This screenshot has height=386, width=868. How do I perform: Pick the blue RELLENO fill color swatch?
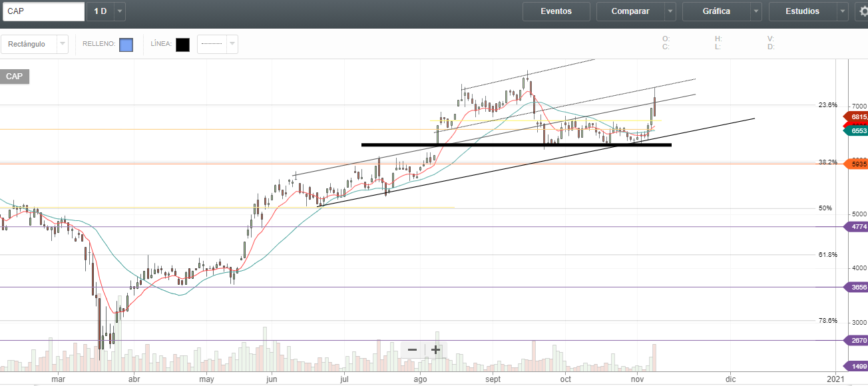pyautogui.click(x=126, y=45)
